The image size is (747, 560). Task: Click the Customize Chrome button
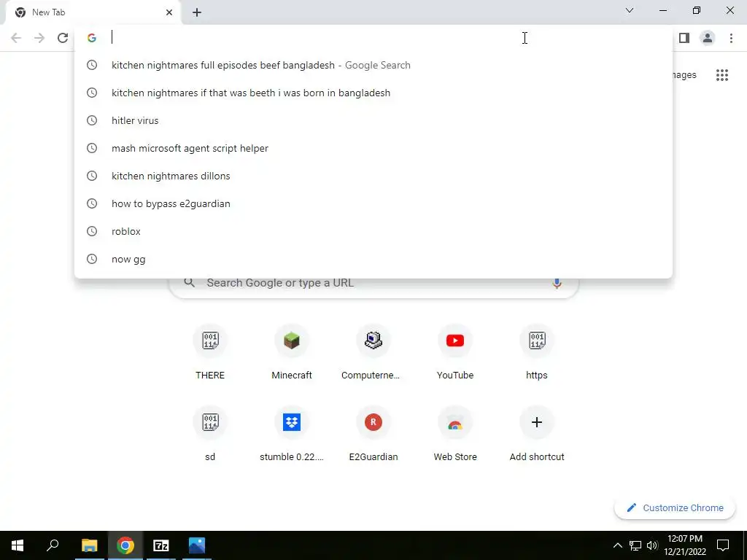tap(675, 507)
